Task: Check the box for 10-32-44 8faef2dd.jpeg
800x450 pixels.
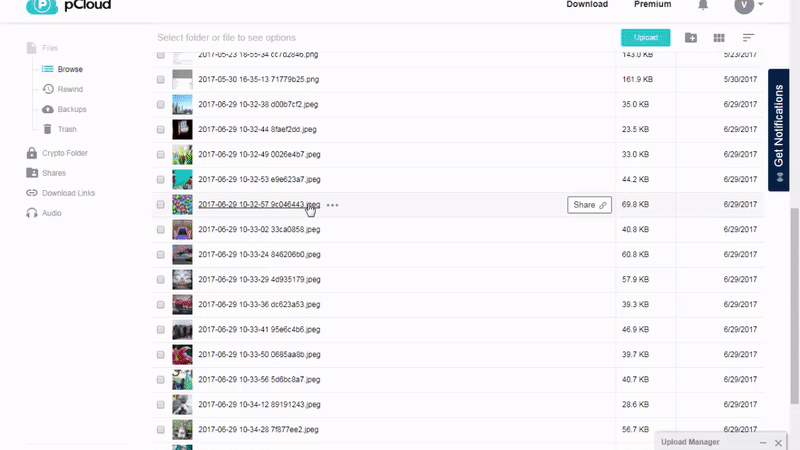Action: (161, 130)
